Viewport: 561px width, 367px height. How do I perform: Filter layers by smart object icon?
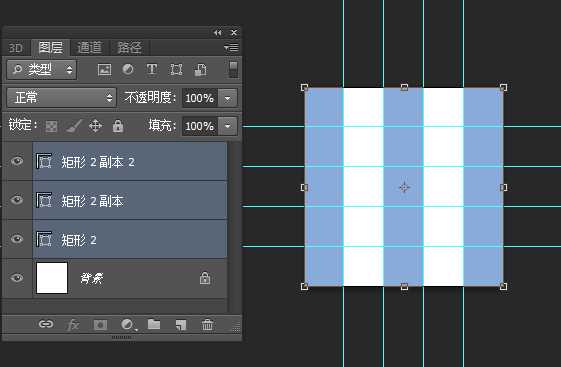200,70
